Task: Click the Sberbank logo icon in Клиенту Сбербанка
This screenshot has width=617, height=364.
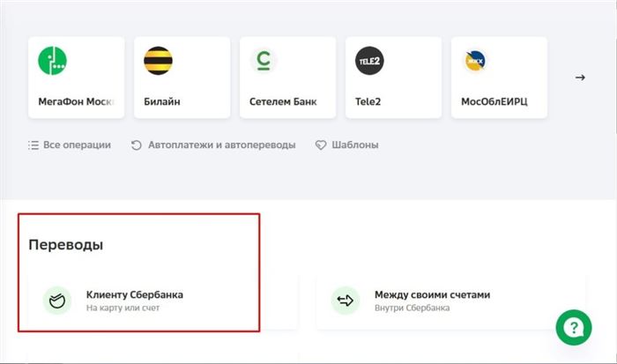Action: tap(57, 301)
